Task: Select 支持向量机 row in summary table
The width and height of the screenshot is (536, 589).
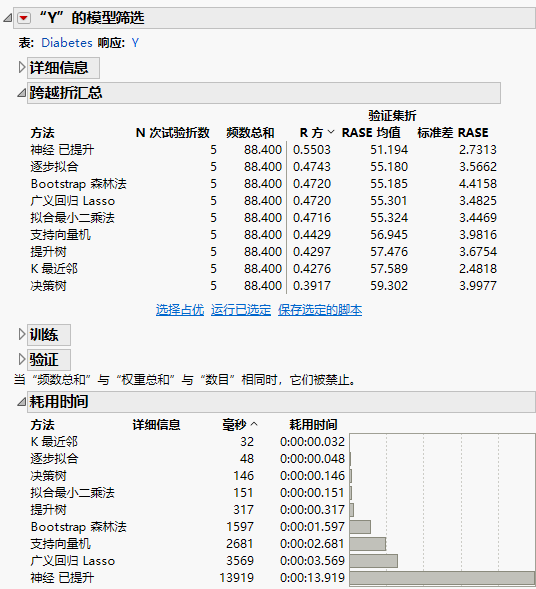Action: [x=263, y=235]
